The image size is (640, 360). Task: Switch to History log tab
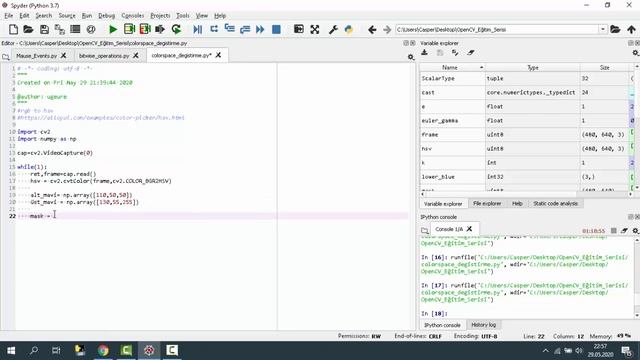point(483,325)
